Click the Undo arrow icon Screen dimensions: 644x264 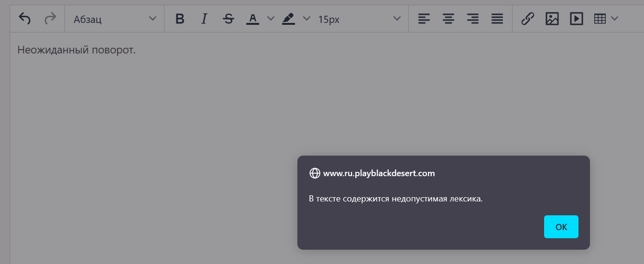(25, 19)
